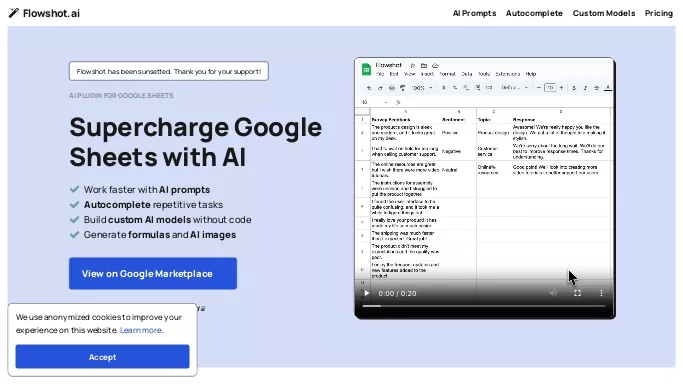683x384 pixels.
Task: Click the Flowshot sunsetted notice banner
Action: point(169,71)
